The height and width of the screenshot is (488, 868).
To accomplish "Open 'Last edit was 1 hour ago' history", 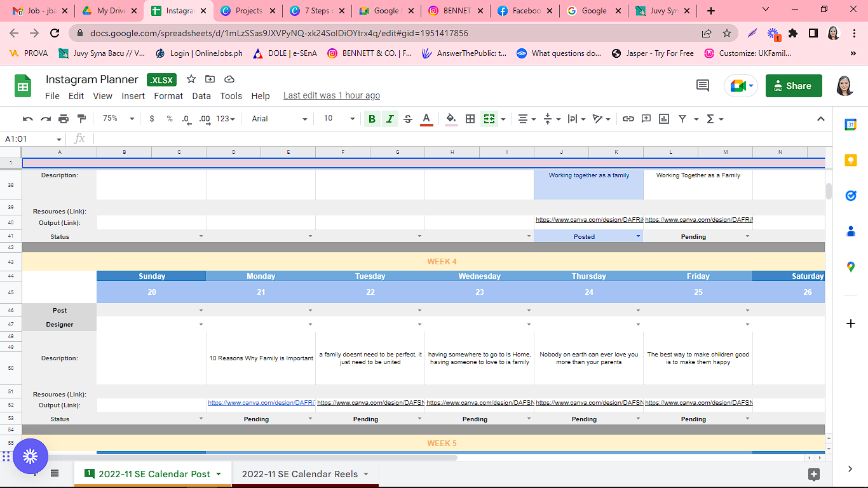I will (332, 96).
